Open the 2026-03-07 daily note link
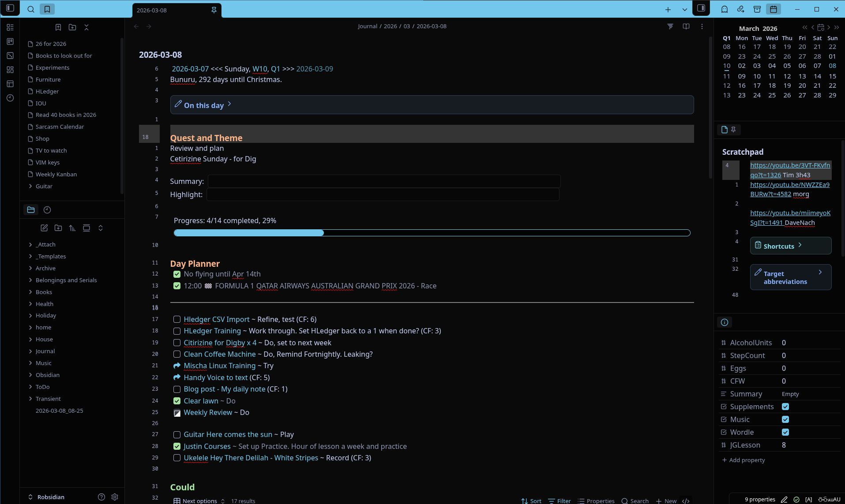 pos(190,69)
